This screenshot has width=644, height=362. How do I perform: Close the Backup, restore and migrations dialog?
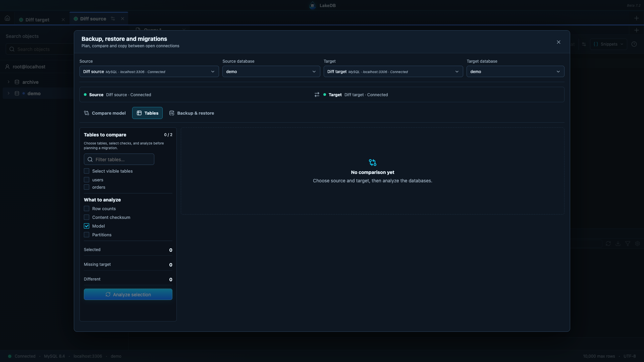tap(558, 42)
